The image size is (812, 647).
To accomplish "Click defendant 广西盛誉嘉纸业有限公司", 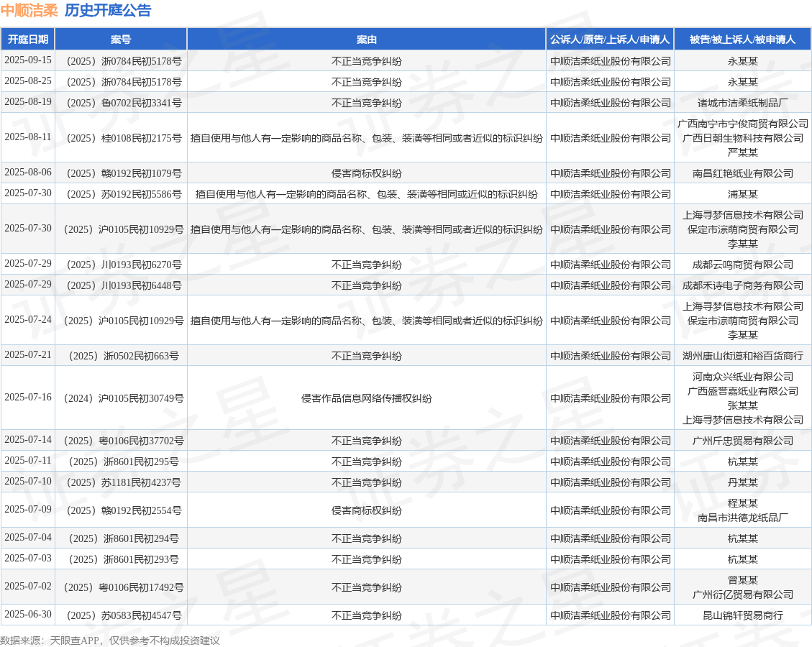I will tap(743, 391).
